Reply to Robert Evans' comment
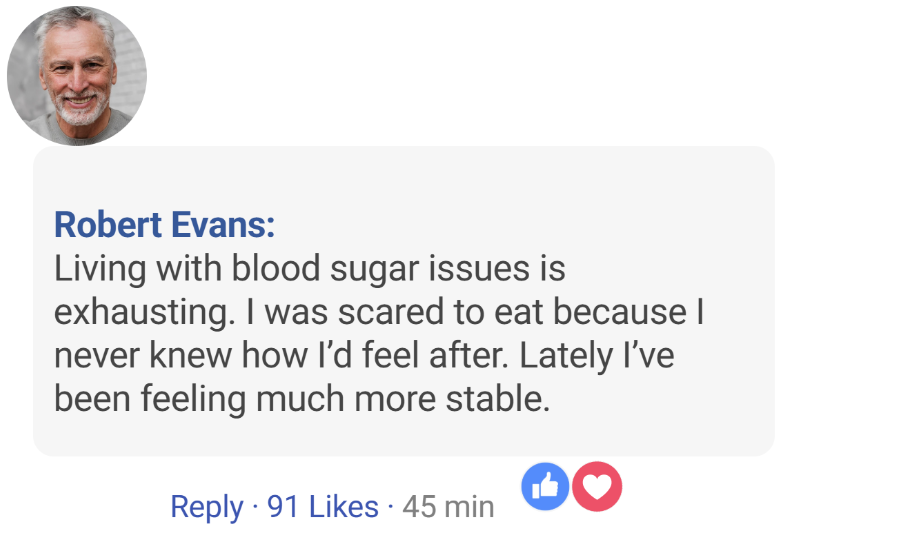 click(x=206, y=507)
